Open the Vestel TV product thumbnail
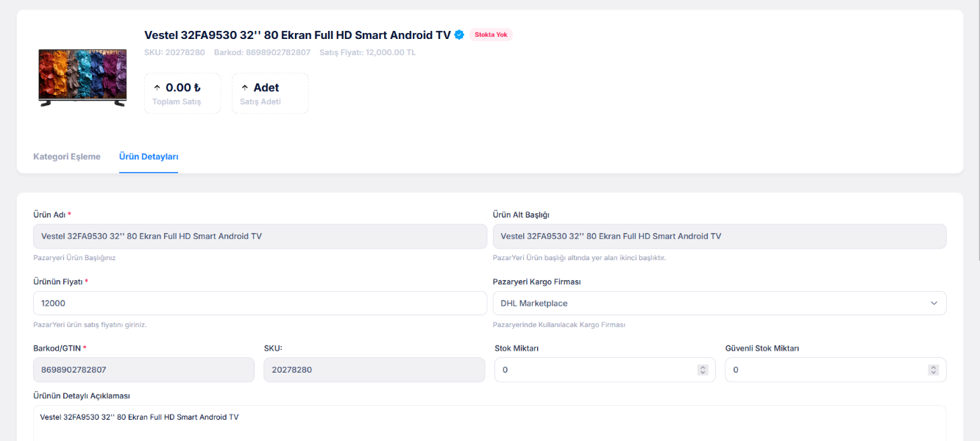 82,78
